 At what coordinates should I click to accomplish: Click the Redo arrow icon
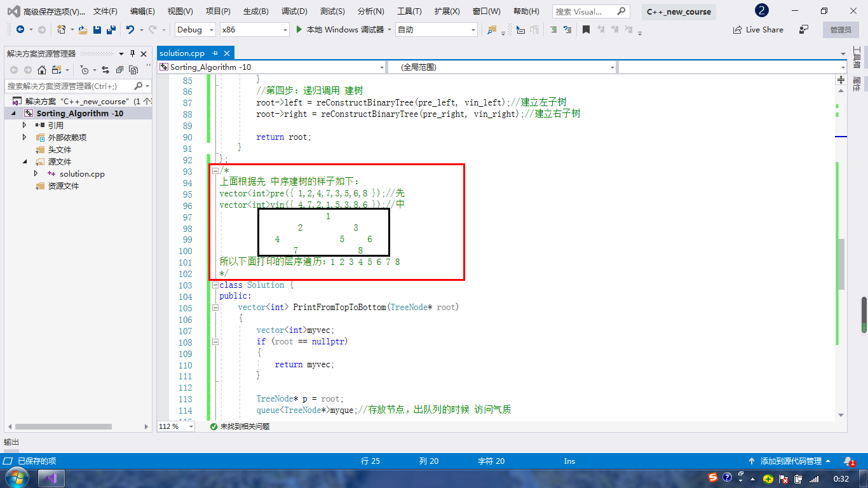tap(153, 29)
